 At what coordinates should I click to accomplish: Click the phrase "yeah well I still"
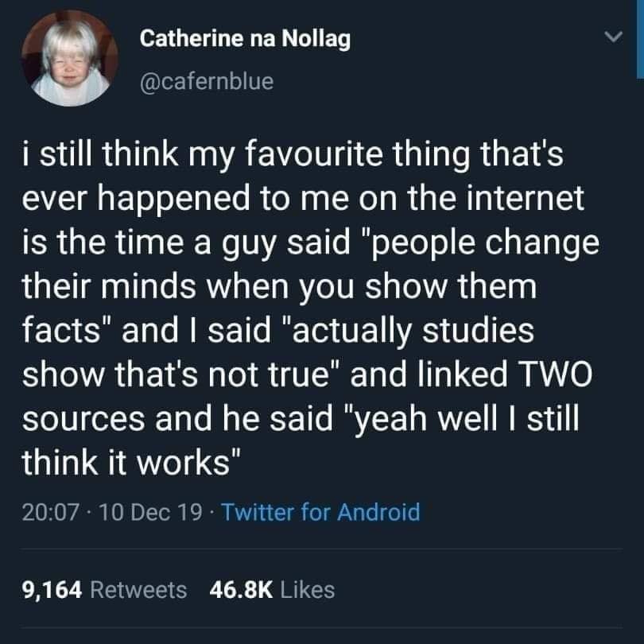click(x=468, y=418)
